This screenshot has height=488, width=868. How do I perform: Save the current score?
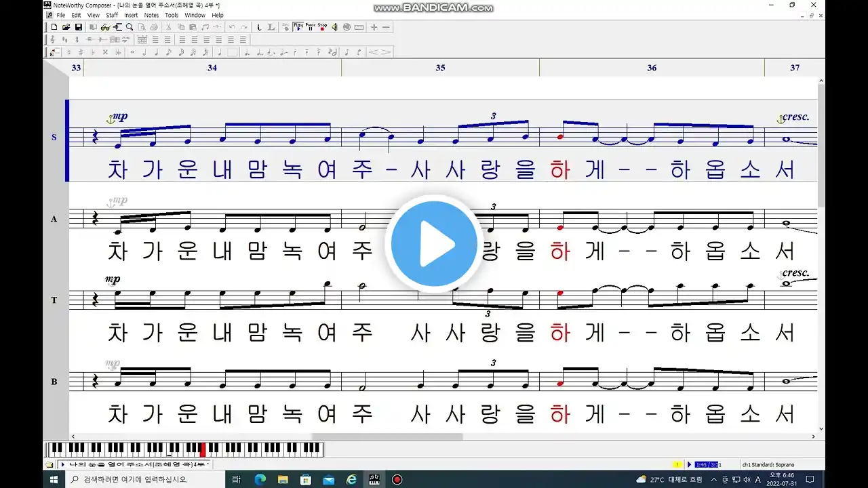(79, 27)
